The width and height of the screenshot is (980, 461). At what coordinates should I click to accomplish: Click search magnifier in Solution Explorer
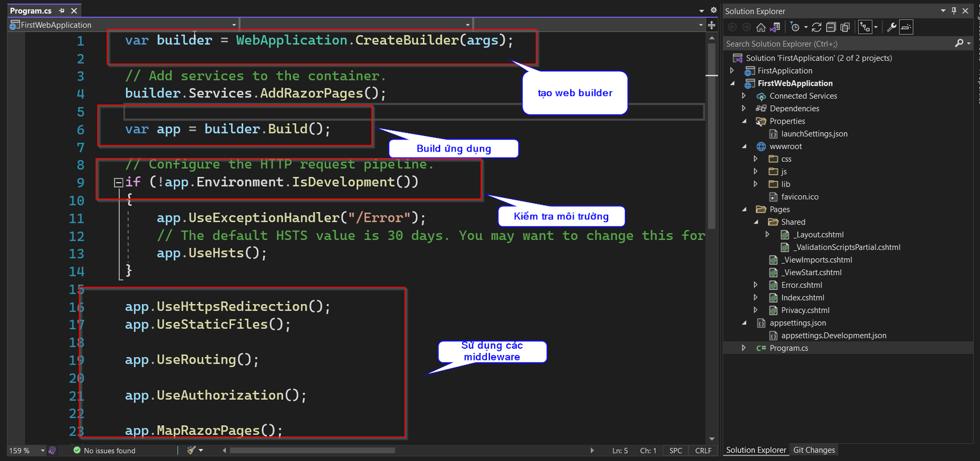pos(959,43)
